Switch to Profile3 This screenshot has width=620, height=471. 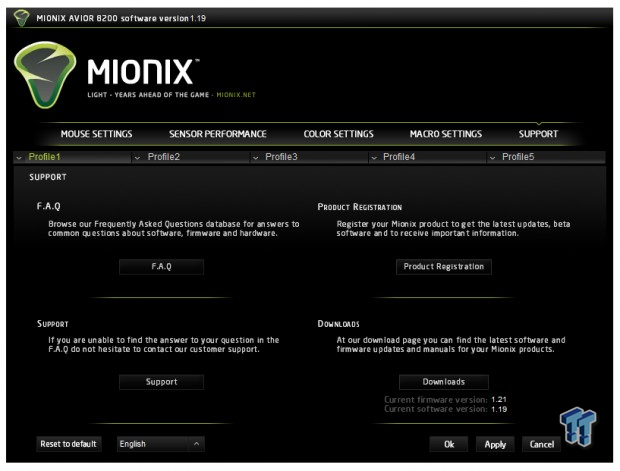[281, 157]
